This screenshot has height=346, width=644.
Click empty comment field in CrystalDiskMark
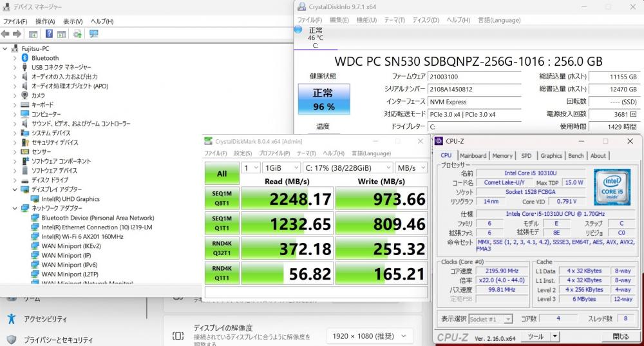pos(316,292)
